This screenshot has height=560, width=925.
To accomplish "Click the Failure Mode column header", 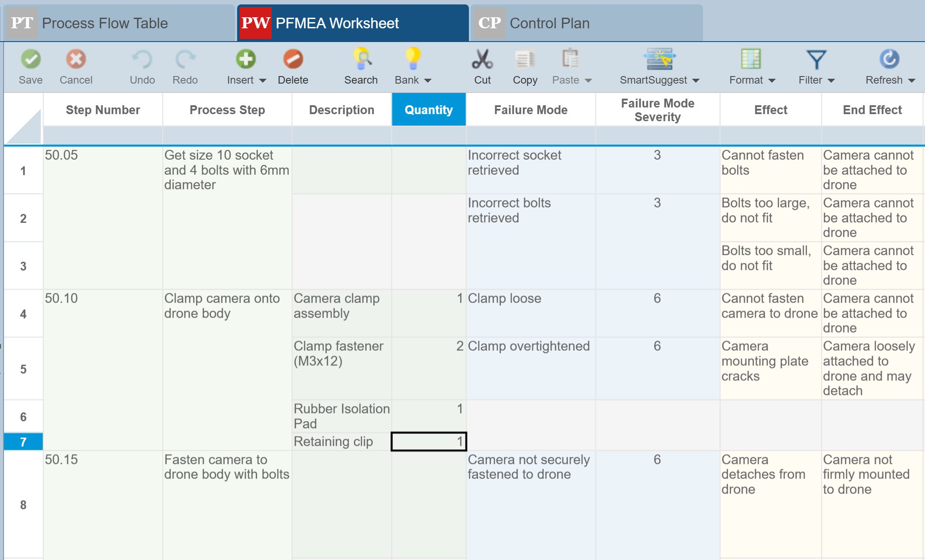I will 530,110.
